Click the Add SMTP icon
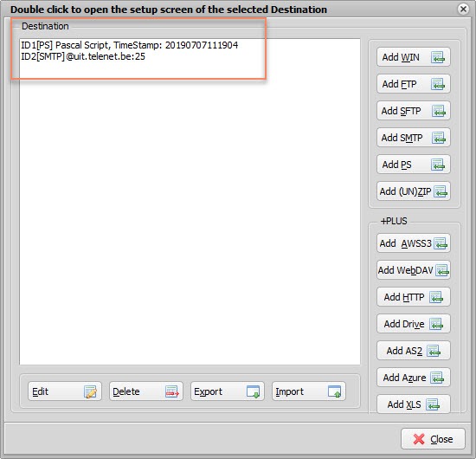The height and width of the screenshot is (459, 476). [x=439, y=138]
